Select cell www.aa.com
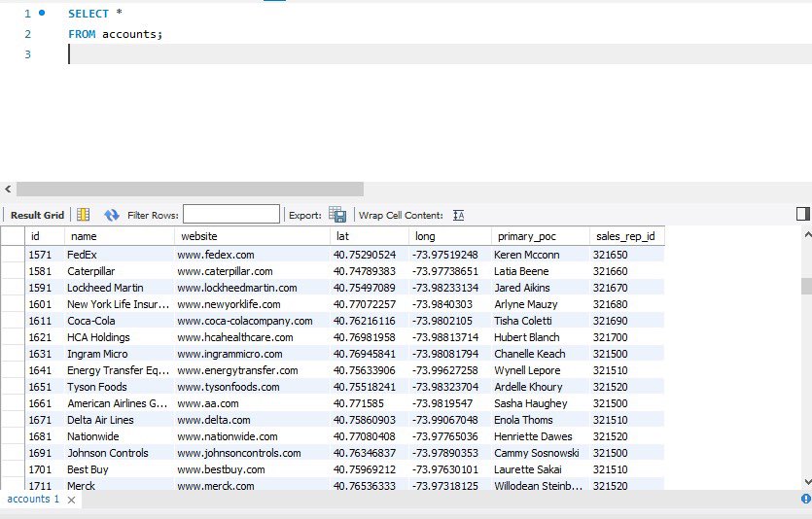Screen dimensions: 812x519 pos(252,403)
